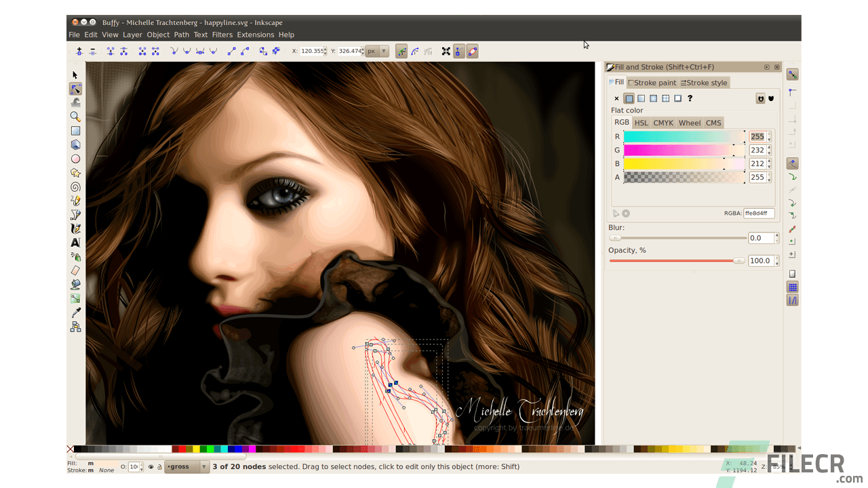Select the Calligraphy tool
Screen dimensions: 868x488
[75, 228]
